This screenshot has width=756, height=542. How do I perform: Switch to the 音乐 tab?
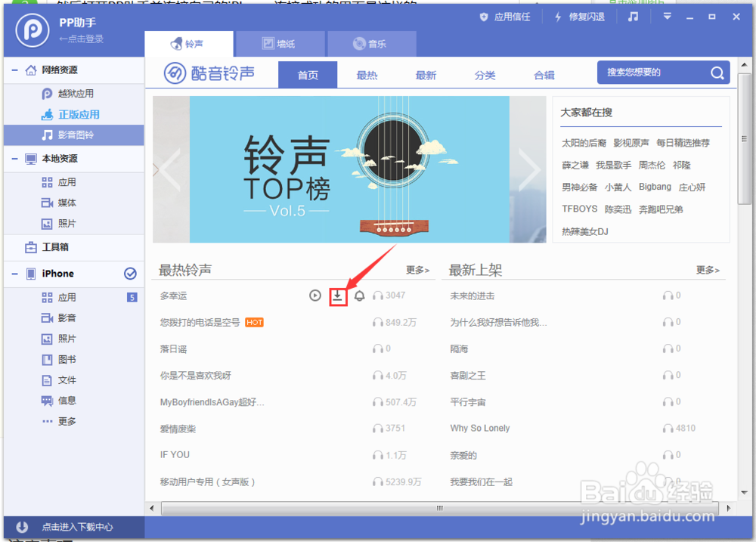(372, 44)
